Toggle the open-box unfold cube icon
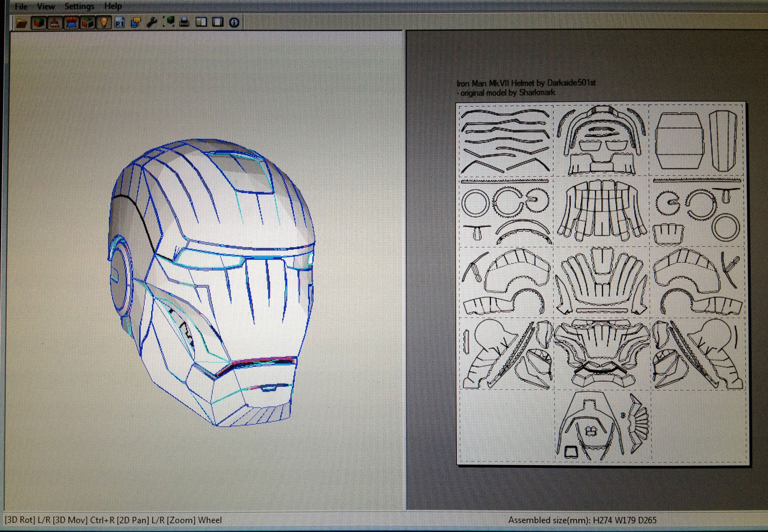Viewport: 768px width, 532px height. coord(87,23)
